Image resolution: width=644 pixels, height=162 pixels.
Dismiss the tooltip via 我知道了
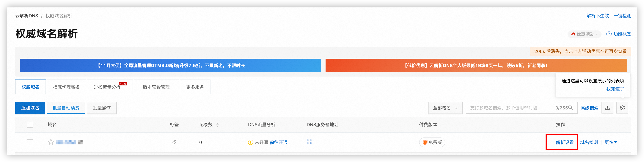pos(615,89)
